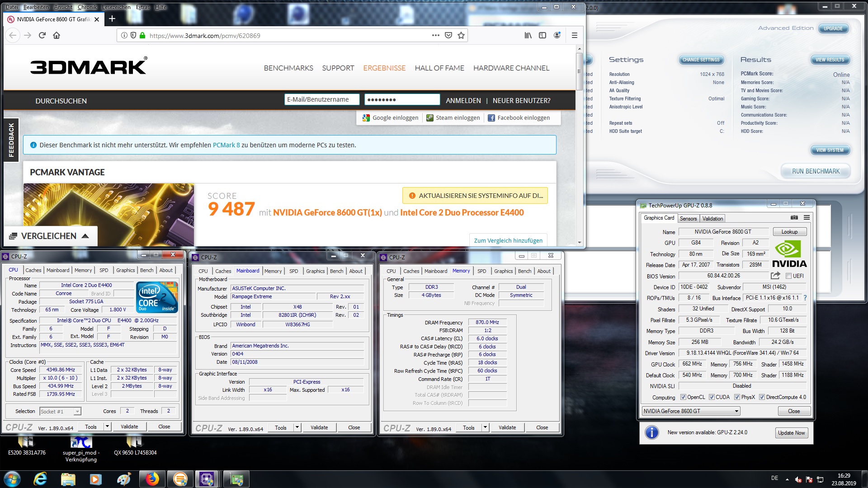Expand Tools dropdown arrow in CPU tab window
The image size is (868, 488).
pyautogui.click(x=107, y=427)
